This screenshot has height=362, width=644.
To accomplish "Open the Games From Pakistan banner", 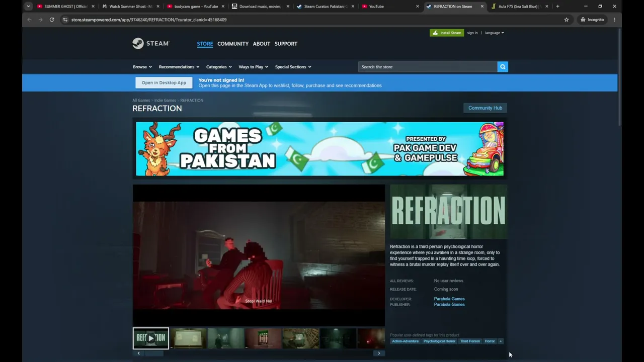I will point(319,149).
